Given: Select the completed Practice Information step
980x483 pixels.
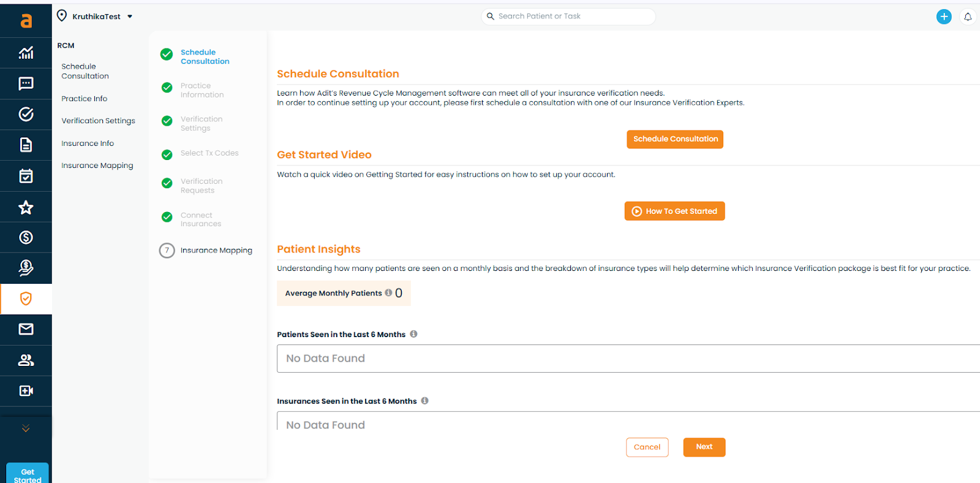Looking at the screenshot, I should [x=202, y=90].
